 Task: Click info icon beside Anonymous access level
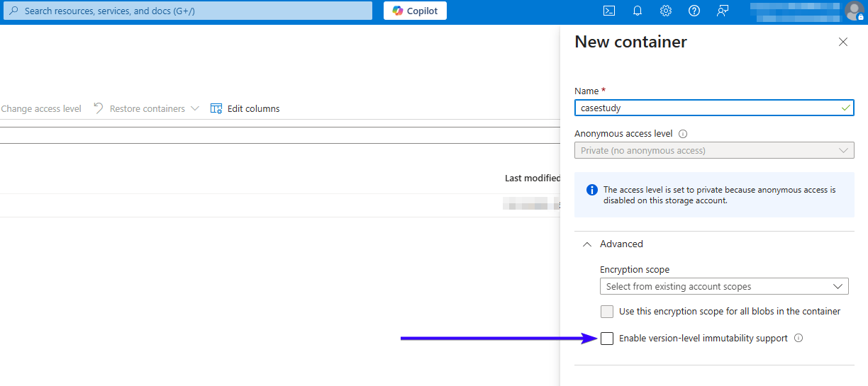click(x=683, y=134)
